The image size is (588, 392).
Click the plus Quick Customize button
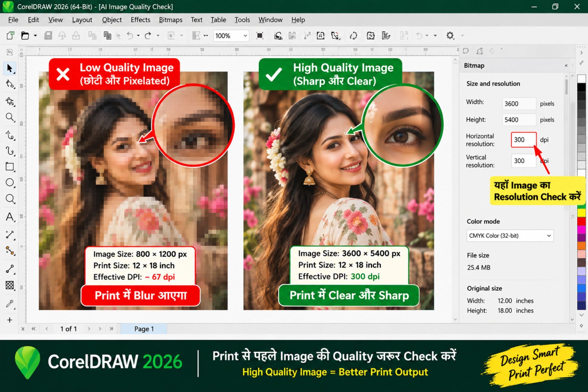pyautogui.click(x=9, y=320)
